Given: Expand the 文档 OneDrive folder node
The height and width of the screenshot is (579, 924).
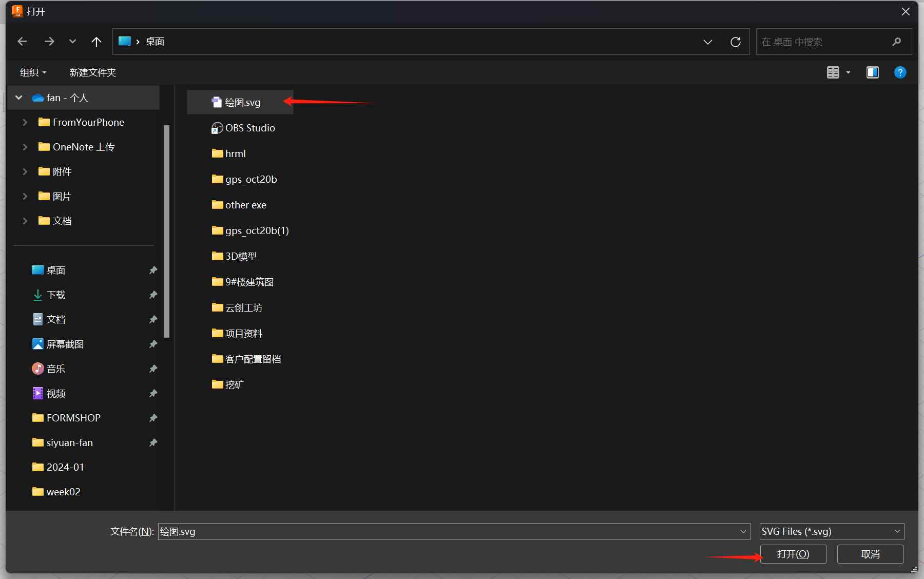Looking at the screenshot, I should pos(25,221).
